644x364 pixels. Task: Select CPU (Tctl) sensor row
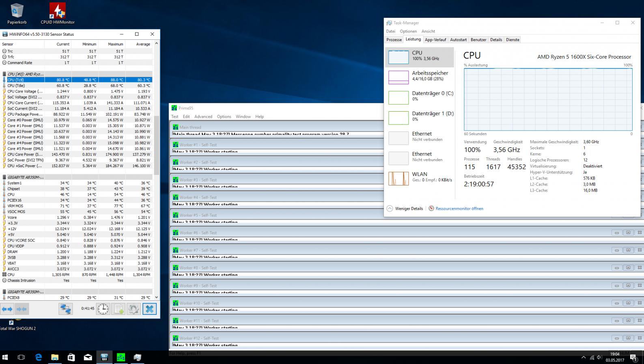tap(77, 80)
